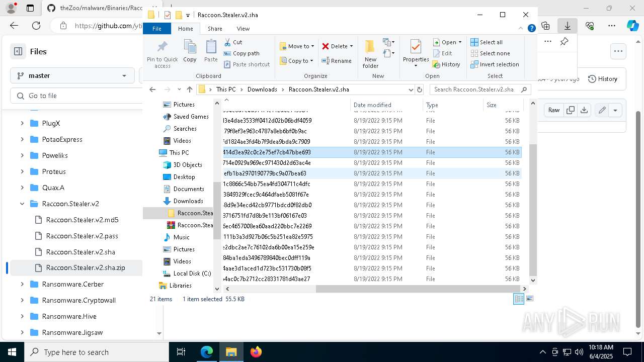Expand the Delete dropdown arrow
This screenshot has height=362, width=644.
(351, 46)
